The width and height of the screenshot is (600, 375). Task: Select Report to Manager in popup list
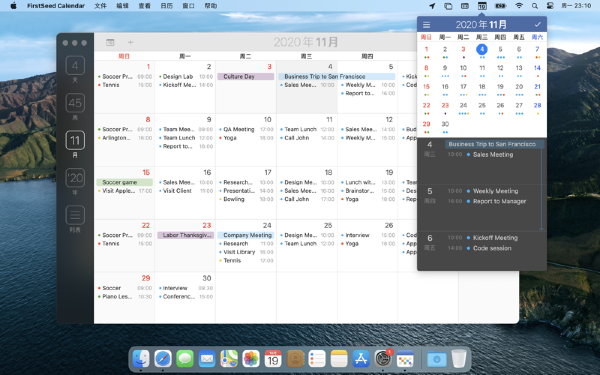[499, 201]
